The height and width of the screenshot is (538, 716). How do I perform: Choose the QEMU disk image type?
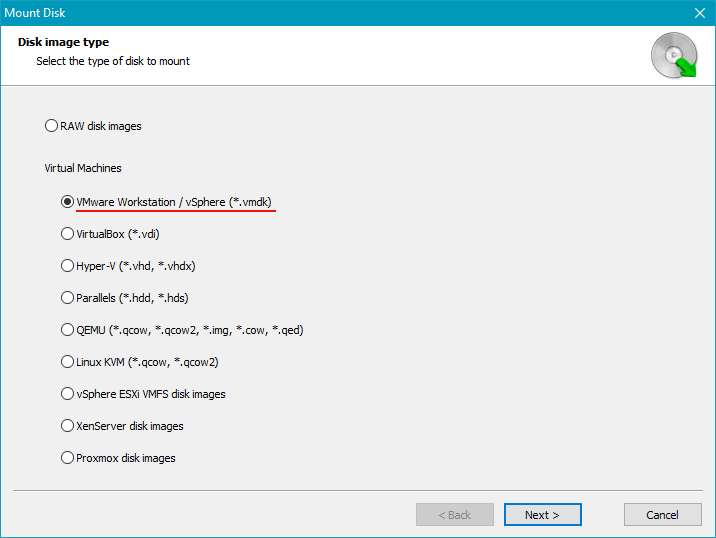tap(182, 330)
